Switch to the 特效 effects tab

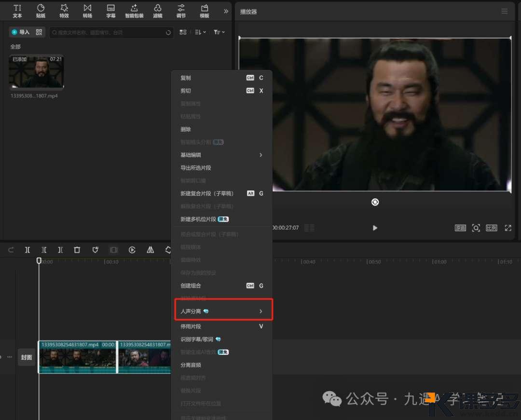tap(64, 11)
